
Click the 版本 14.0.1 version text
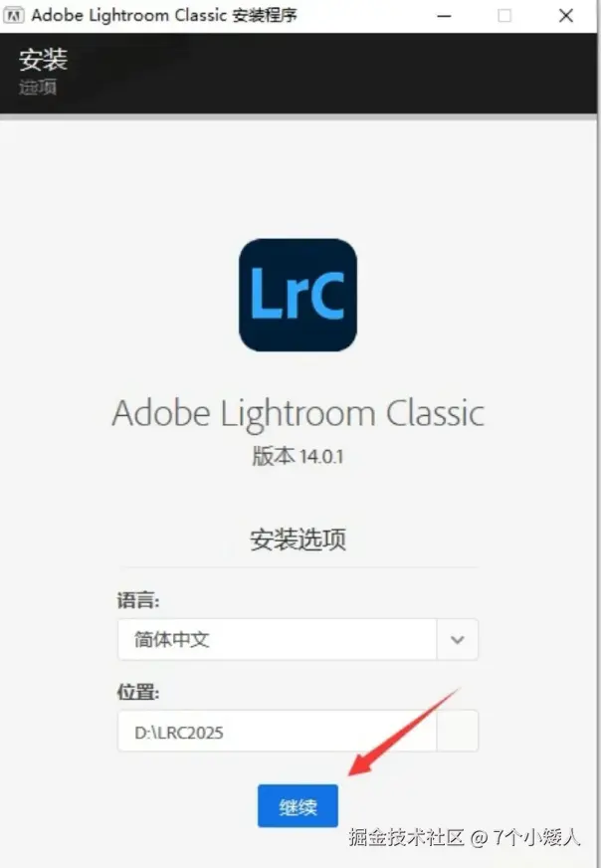[298, 456]
